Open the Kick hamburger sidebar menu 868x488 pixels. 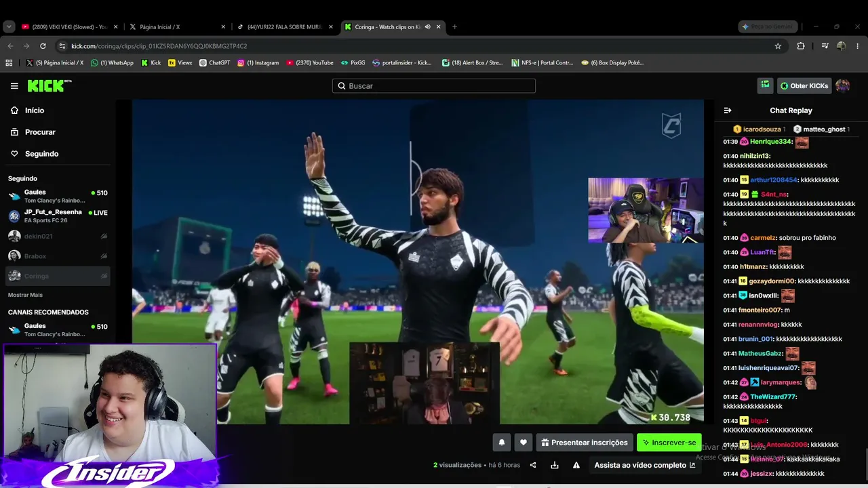pyautogui.click(x=14, y=86)
